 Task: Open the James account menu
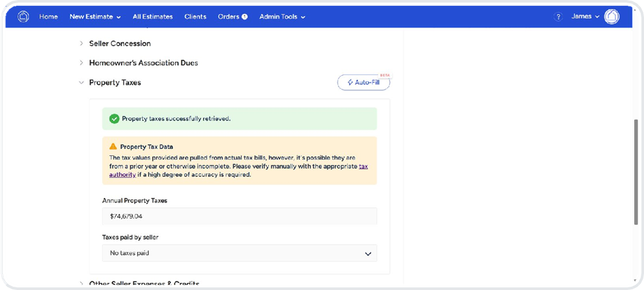[x=585, y=17]
